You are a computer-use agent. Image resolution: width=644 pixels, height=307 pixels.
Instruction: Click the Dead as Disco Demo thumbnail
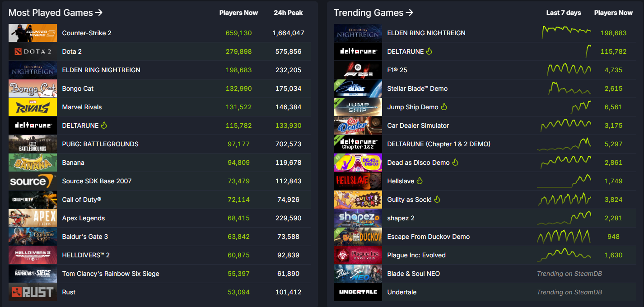click(x=358, y=163)
